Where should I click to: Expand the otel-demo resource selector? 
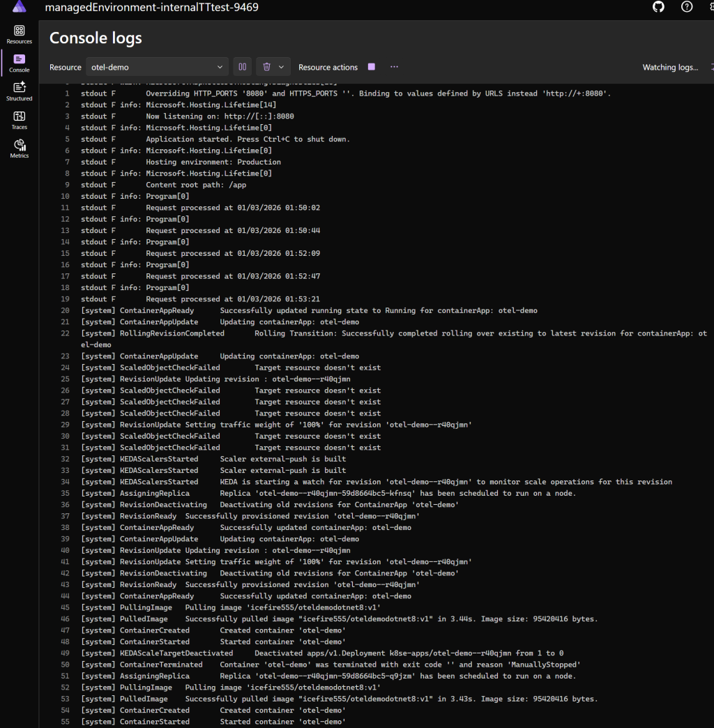point(157,67)
